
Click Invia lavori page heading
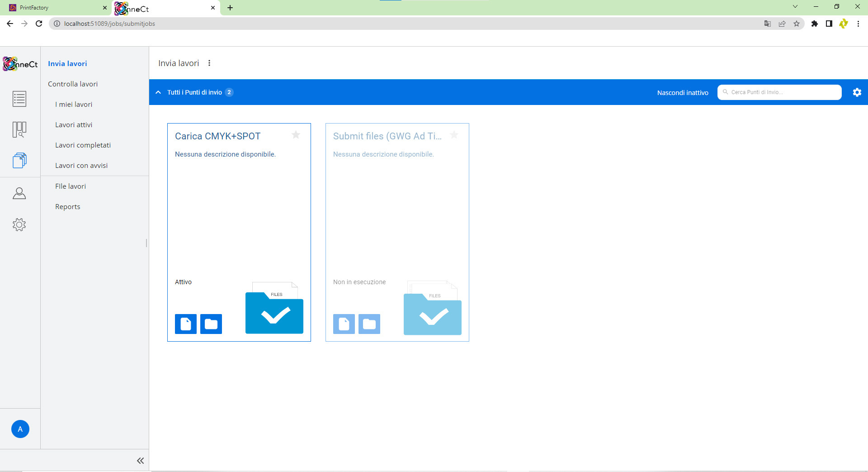coord(179,63)
